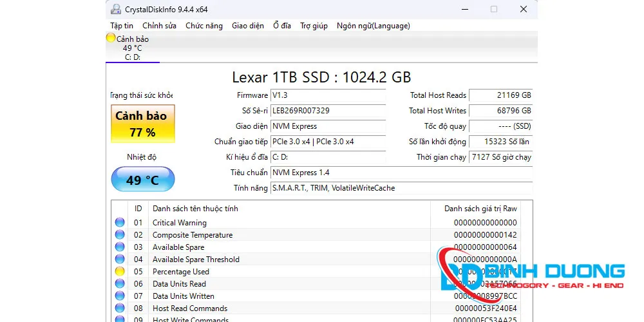Open the Giao diện menu
The width and height of the screenshot is (644, 322).
[248, 26]
